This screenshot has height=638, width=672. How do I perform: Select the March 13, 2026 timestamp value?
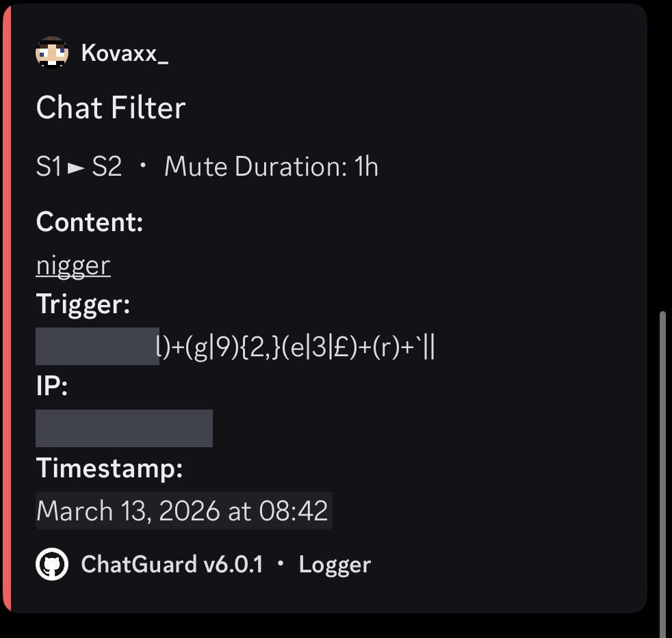pyautogui.click(x=183, y=511)
